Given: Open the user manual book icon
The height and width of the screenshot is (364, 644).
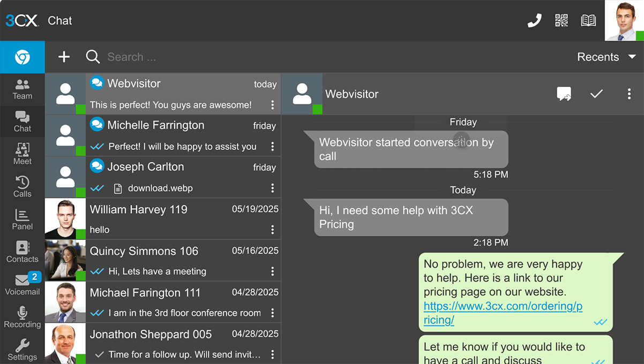Looking at the screenshot, I should pyautogui.click(x=588, y=21).
